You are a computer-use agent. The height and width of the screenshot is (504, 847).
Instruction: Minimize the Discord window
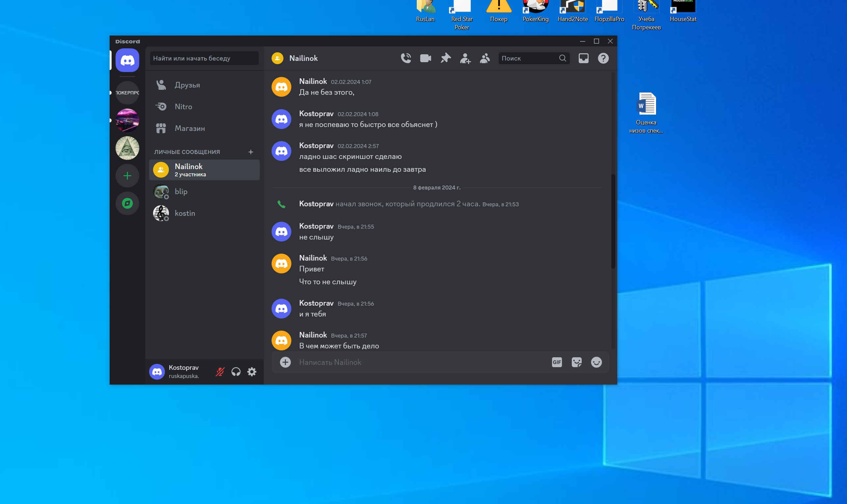582,41
